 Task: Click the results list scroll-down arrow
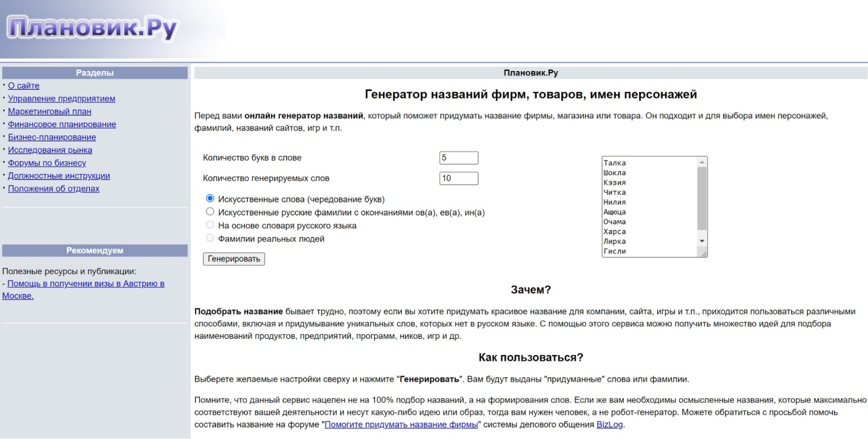(702, 241)
